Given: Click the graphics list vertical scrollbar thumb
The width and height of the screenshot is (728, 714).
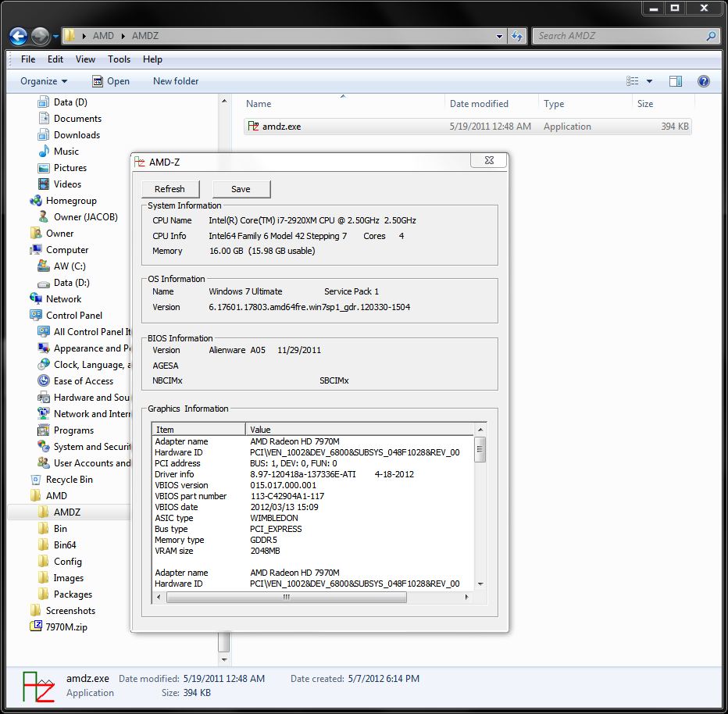Looking at the screenshot, I should point(480,449).
